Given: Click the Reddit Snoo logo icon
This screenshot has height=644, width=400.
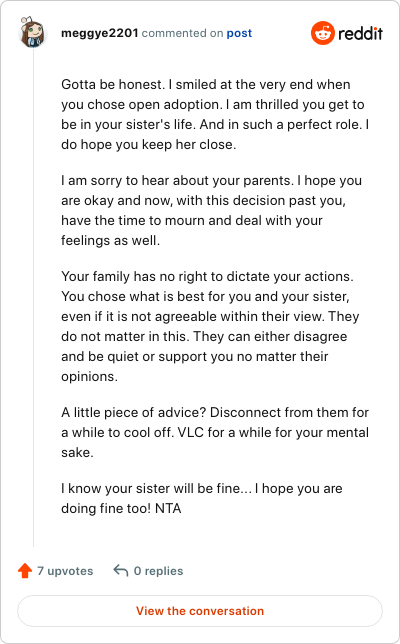Looking at the screenshot, I should tap(322, 33).
